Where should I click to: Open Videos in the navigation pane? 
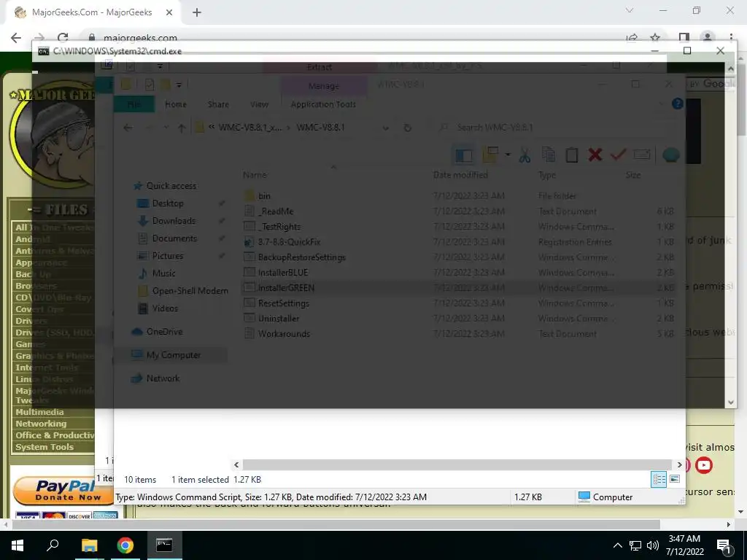click(x=165, y=308)
